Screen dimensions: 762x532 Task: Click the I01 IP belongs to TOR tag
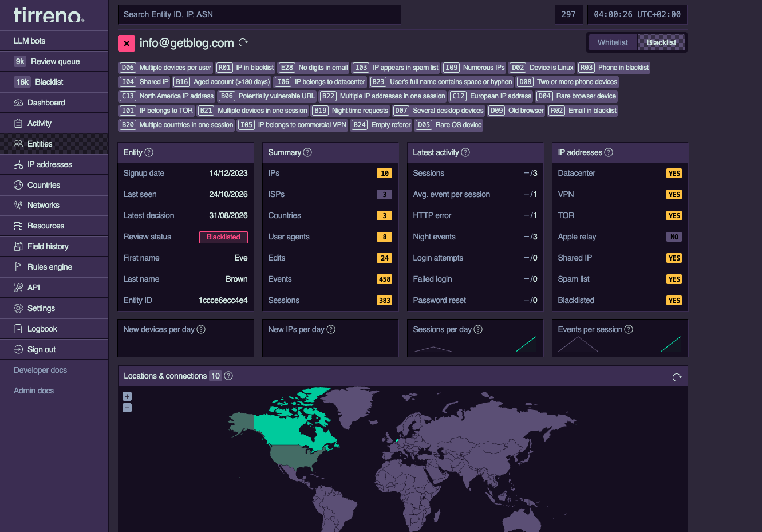[157, 111]
